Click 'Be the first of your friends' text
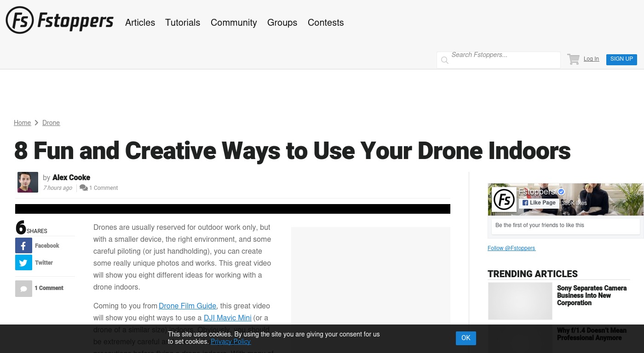Screen dimensions: 644x353 540,225
